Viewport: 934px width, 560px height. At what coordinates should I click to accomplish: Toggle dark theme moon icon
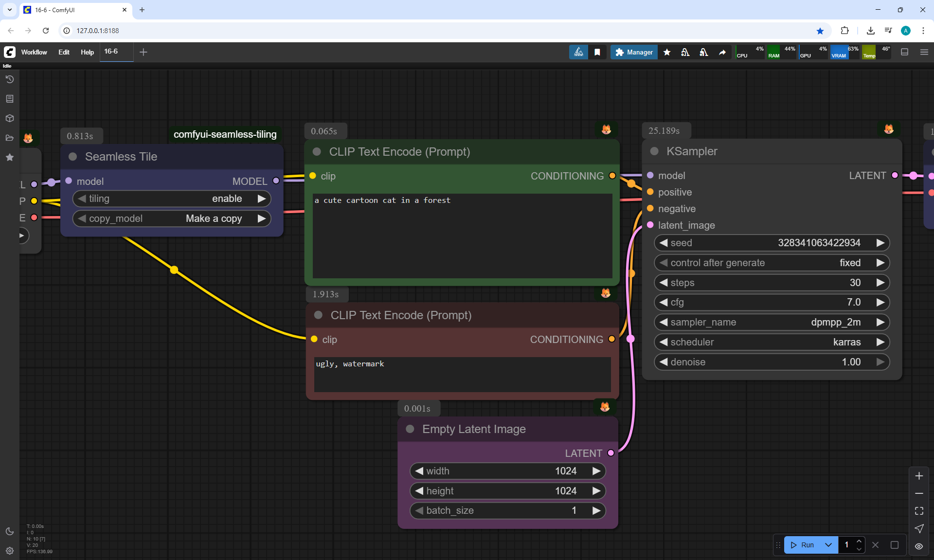pos(9,531)
